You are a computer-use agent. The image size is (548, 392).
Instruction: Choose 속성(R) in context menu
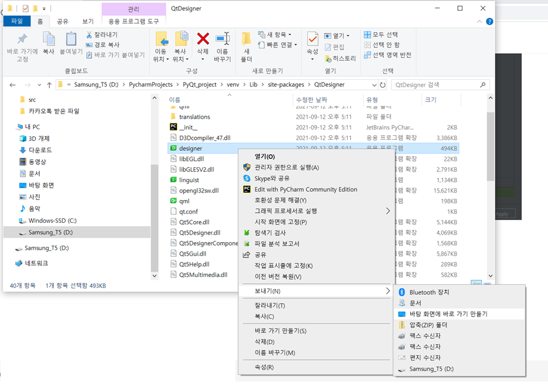pyautogui.click(x=316, y=367)
